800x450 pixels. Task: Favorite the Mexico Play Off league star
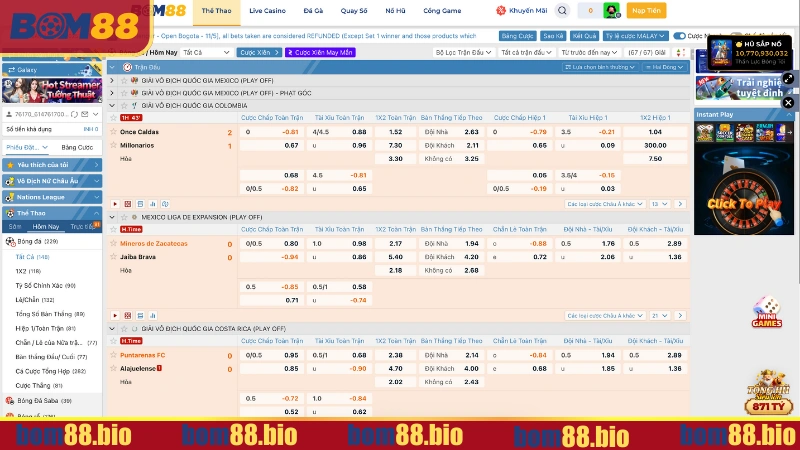point(124,81)
